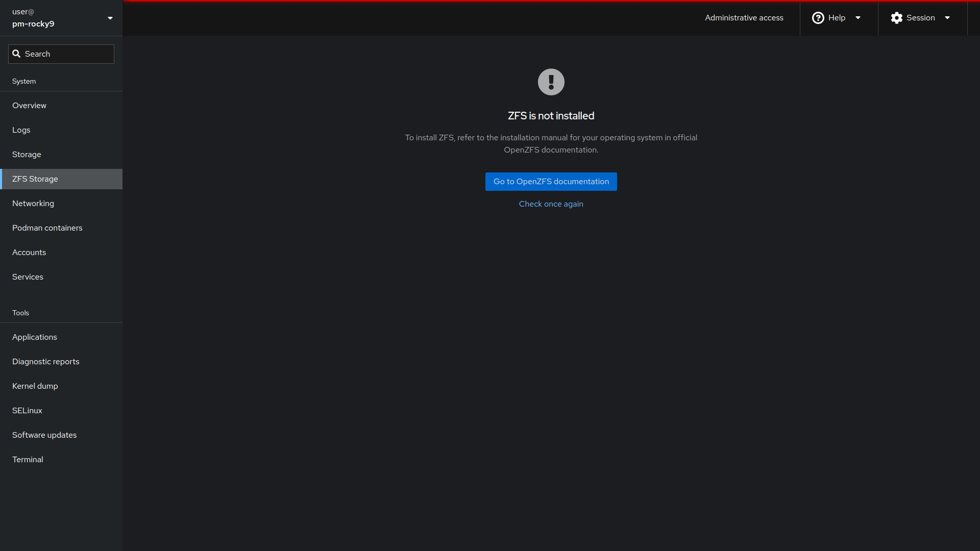Open Networking section
The height and width of the screenshot is (551, 980).
click(61, 204)
